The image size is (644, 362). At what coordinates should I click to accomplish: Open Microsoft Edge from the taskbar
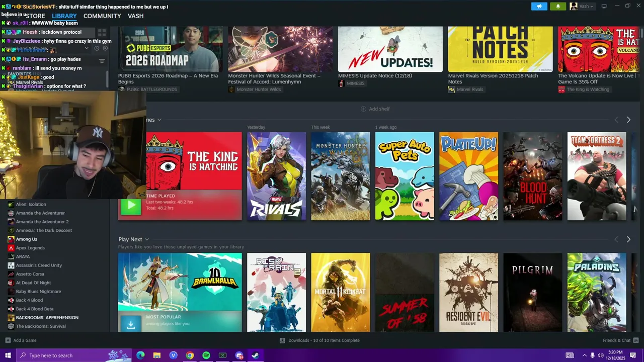click(x=140, y=355)
